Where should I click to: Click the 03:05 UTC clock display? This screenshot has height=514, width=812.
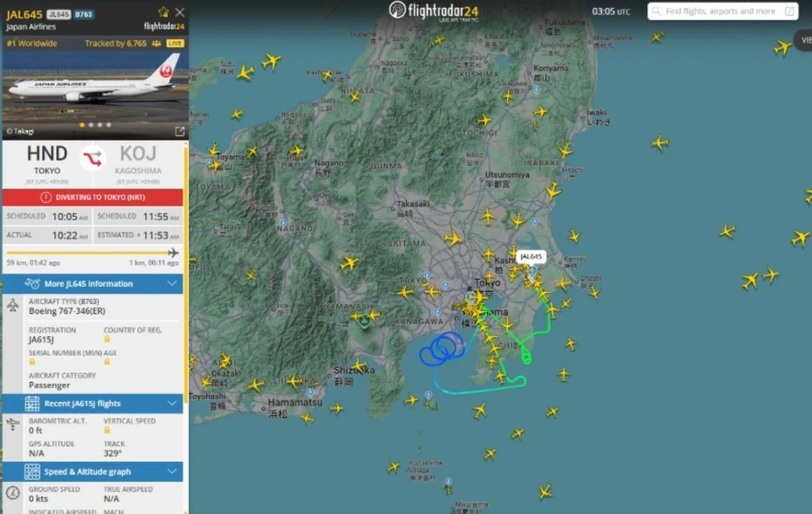coord(611,11)
